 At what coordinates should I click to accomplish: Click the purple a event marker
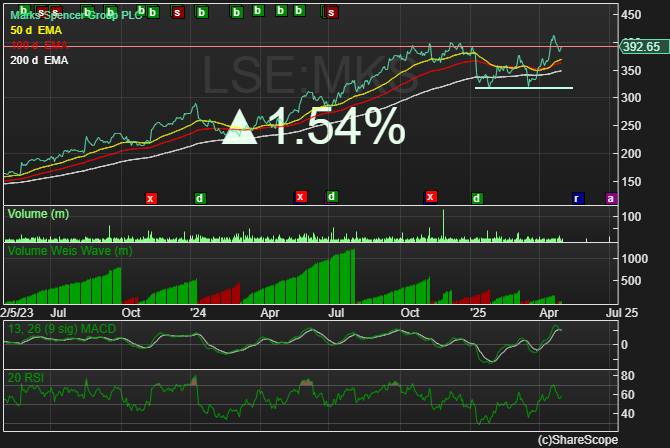point(611,198)
